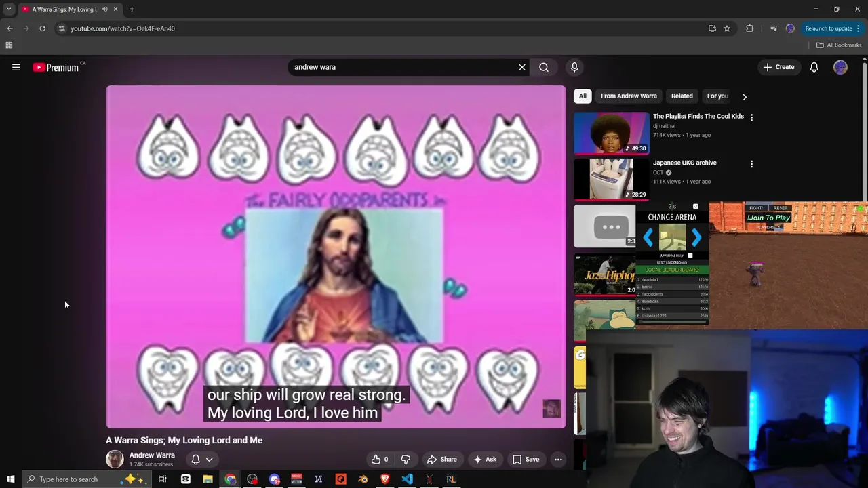Image resolution: width=868 pixels, height=488 pixels.
Task: Toggle checkbox above CHANGE ARENA panel
Action: pyautogui.click(x=695, y=207)
